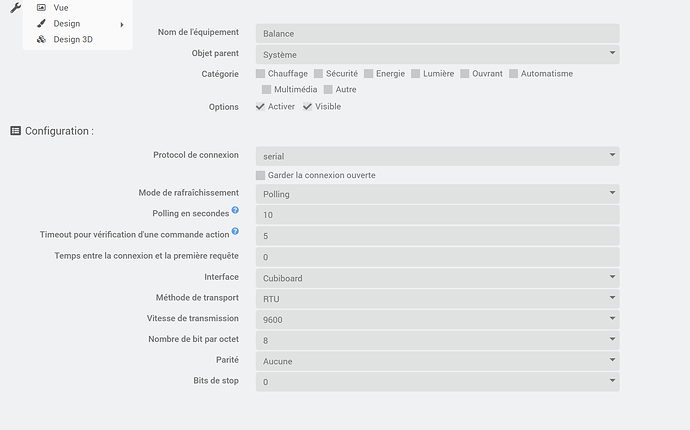The height and width of the screenshot is (430, 690).
Task: Focus the Nom de l'équipement field
Action: (437, 33)
